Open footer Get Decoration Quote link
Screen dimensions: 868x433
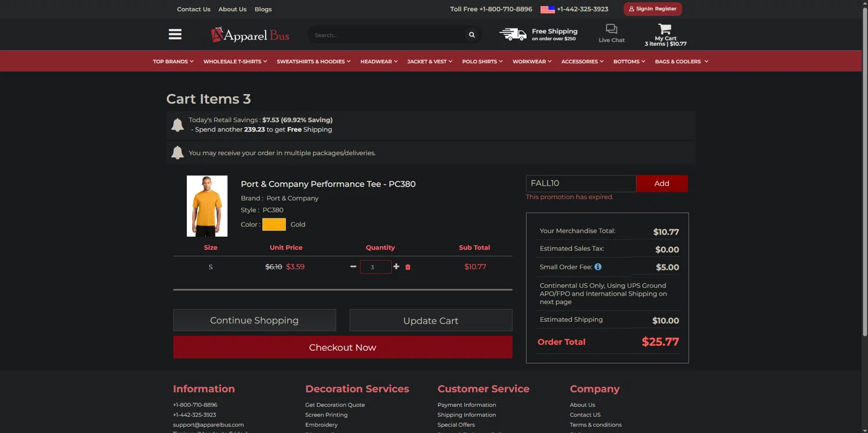(335, 405)
